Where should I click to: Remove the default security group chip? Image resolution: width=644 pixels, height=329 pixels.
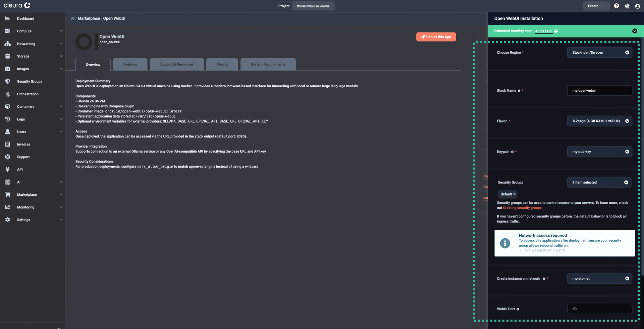point(514,194)
